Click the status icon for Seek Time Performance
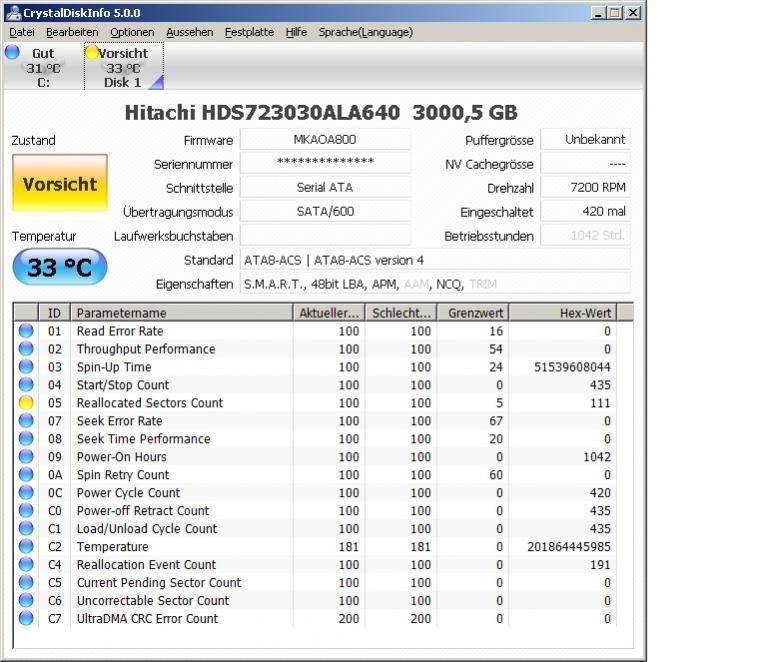The image size is (767, 662). pyautogui.click(x=26, y=438)
